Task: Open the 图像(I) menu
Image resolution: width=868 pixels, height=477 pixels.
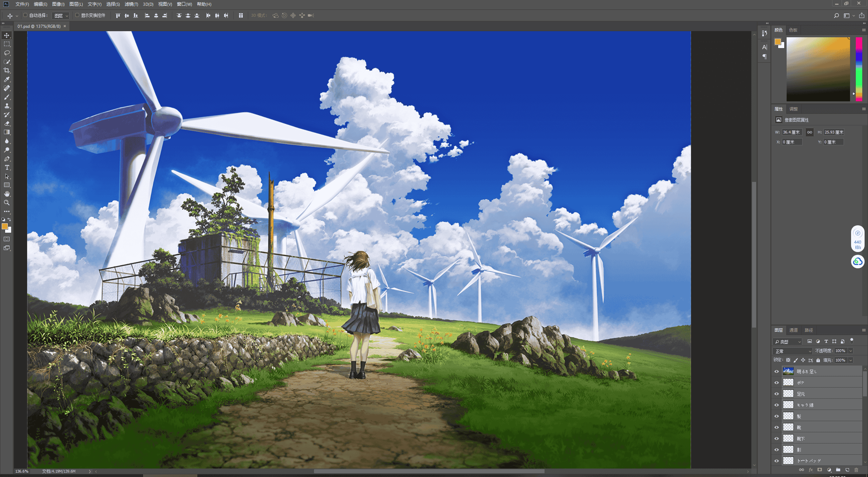Action: pos(58,4)
